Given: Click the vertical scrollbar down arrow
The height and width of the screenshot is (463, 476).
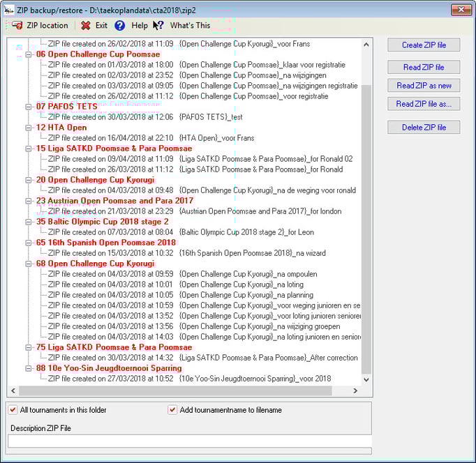Looking at the screenshot, I should (x=366, y=379).
